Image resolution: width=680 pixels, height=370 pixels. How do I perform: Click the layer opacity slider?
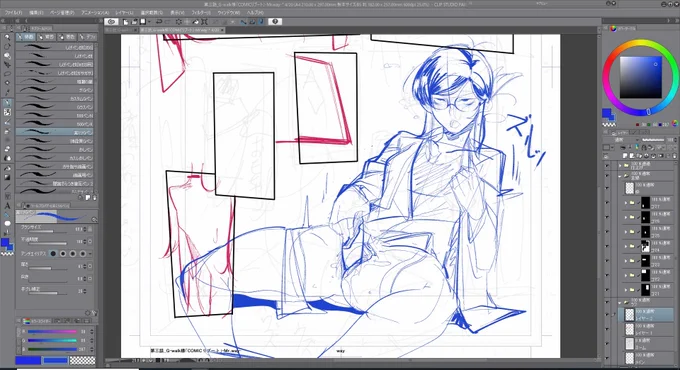[x=654, y=140]
